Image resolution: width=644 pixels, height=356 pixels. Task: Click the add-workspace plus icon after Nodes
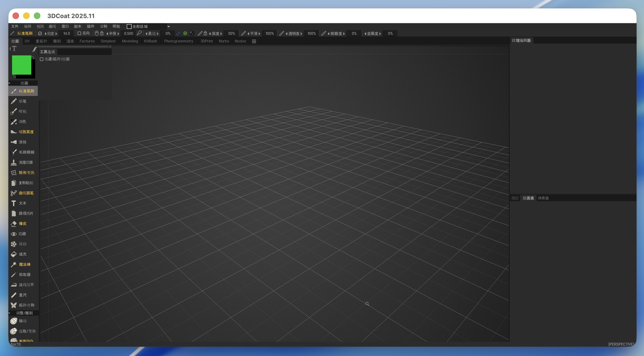254,41
